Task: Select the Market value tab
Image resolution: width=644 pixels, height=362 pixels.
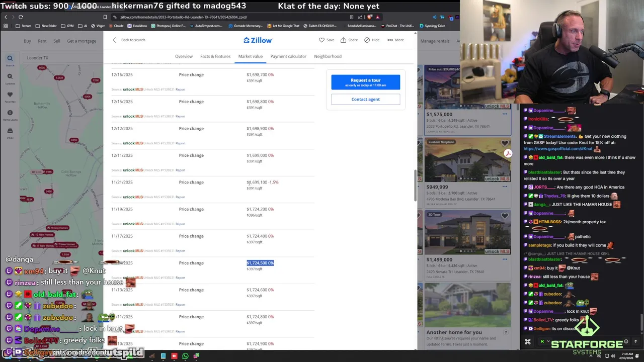Action: 251,56
